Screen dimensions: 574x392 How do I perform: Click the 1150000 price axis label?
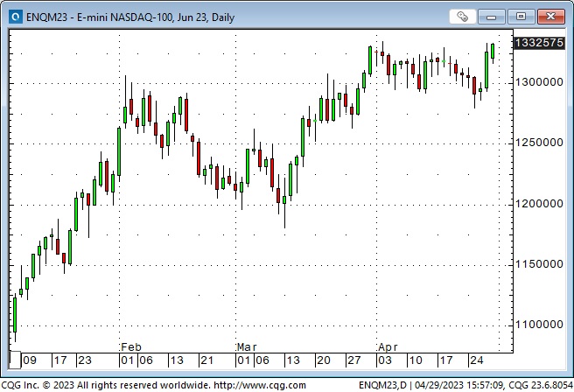pyautogui.click(x=539, y=264)
